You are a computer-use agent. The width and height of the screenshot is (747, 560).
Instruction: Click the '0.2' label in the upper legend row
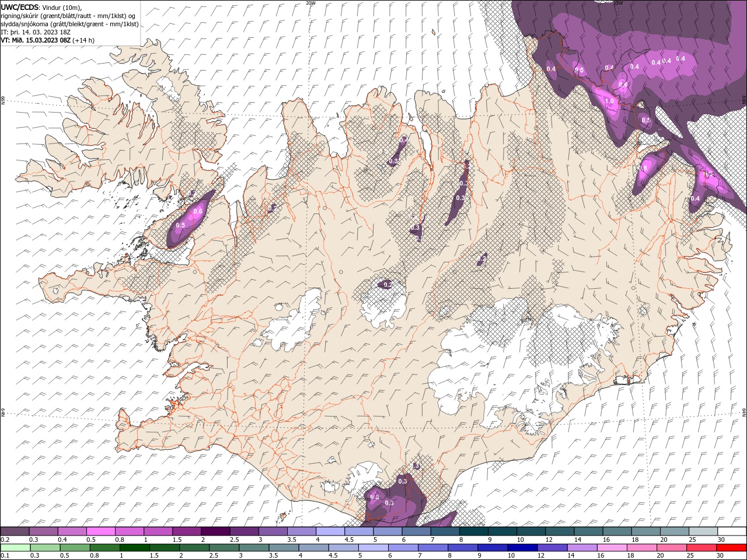[5, 540]
